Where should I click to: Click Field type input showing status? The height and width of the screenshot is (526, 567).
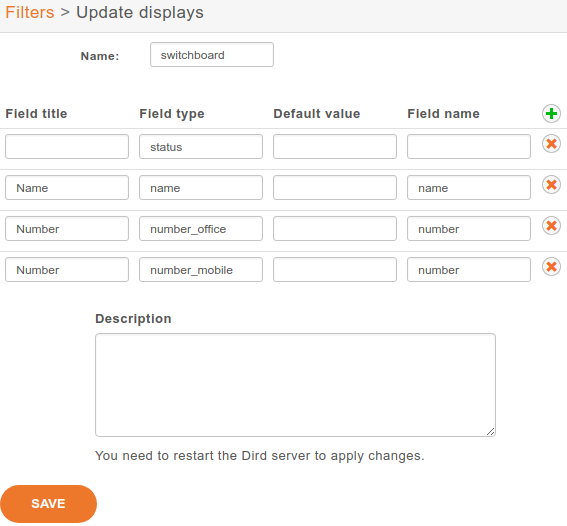click(x=201, y=146)
